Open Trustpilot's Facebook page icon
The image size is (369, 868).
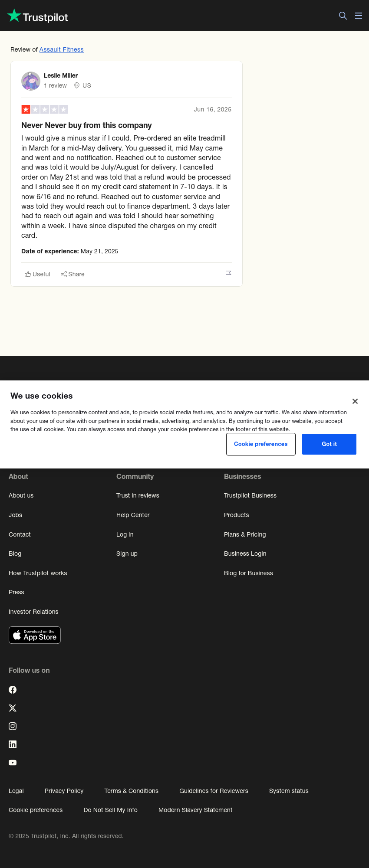pyautogui.click(x=13, y=690)
